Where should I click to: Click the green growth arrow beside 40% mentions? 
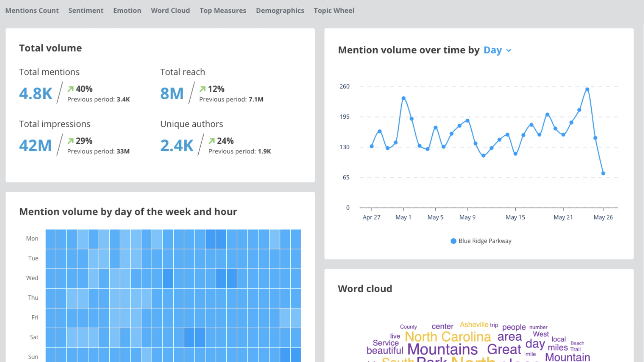71,88
